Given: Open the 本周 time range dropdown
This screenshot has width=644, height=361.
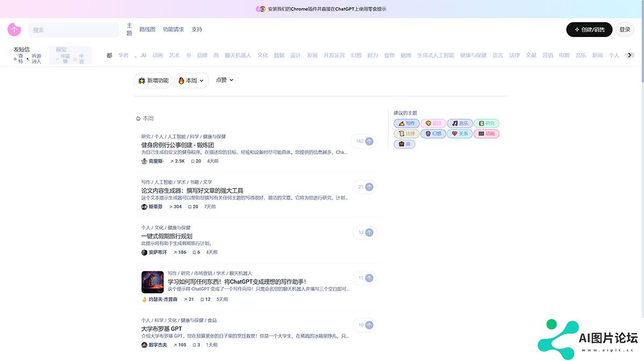Looking at the screenshot, I should [x=192, y=81].
